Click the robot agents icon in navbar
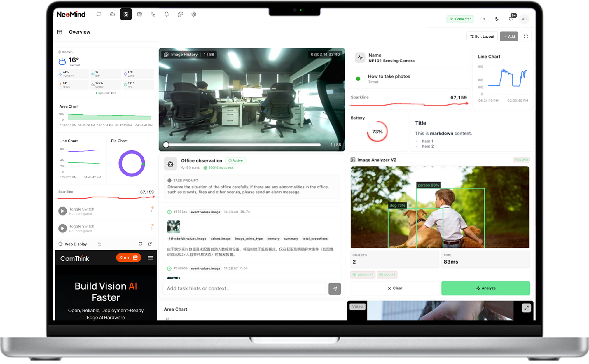 [x=112, y=14]
